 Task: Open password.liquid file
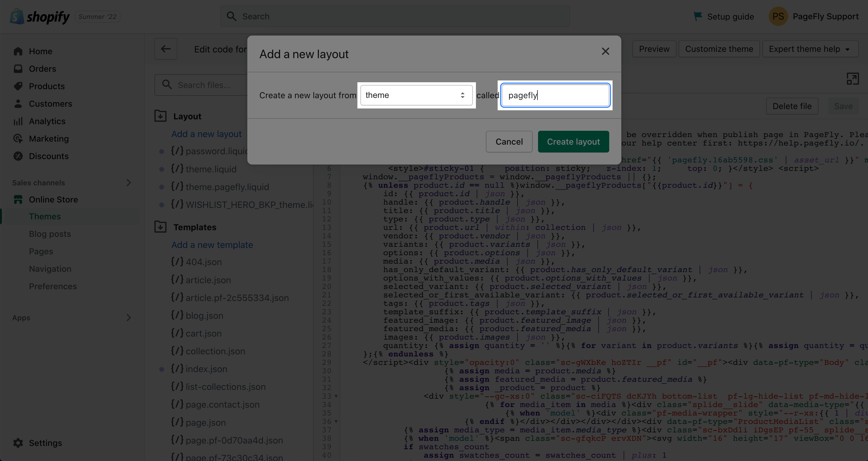209,151
